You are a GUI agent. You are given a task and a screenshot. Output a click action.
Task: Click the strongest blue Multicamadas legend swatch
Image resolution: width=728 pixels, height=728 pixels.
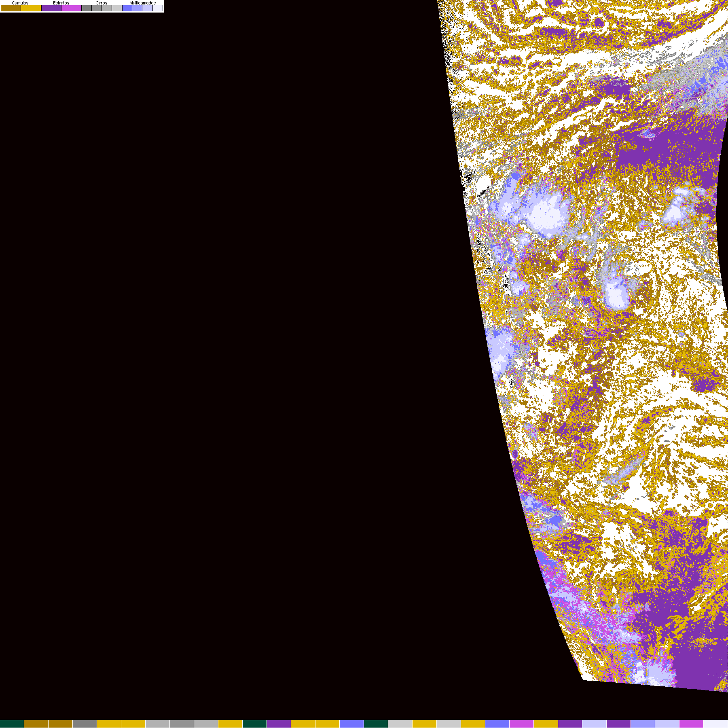127,8
